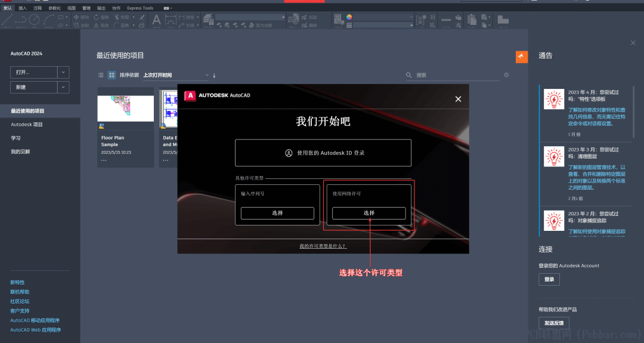
Task: Click the Move (移动) tool
Action: (x=81, y=17)
